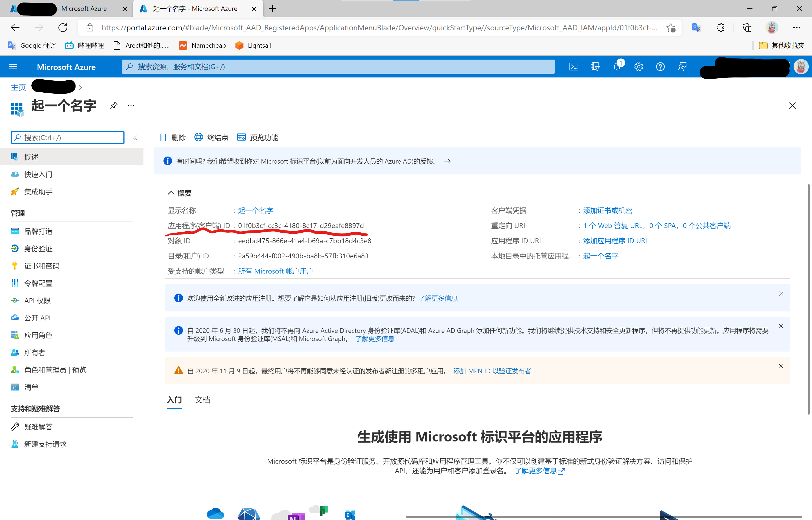812x520 pixels.
Task: Open 预览功能 preview features
Action: click(258, 137)
